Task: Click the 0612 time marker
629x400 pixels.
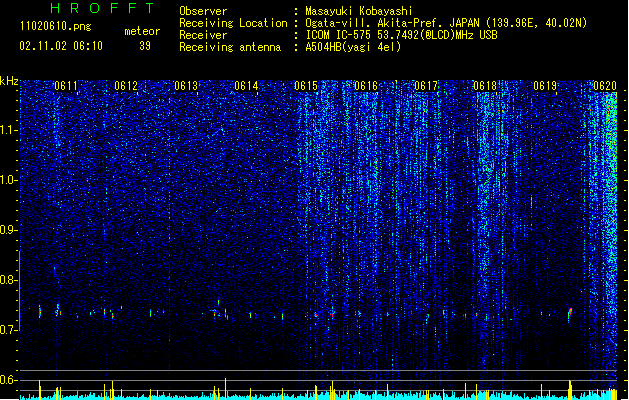Action: 126,86
